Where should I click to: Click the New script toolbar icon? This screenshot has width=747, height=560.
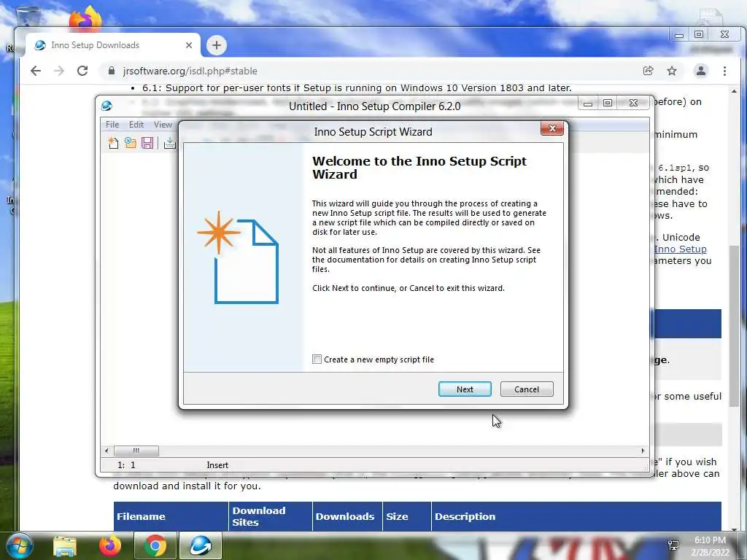pos(113,143)
